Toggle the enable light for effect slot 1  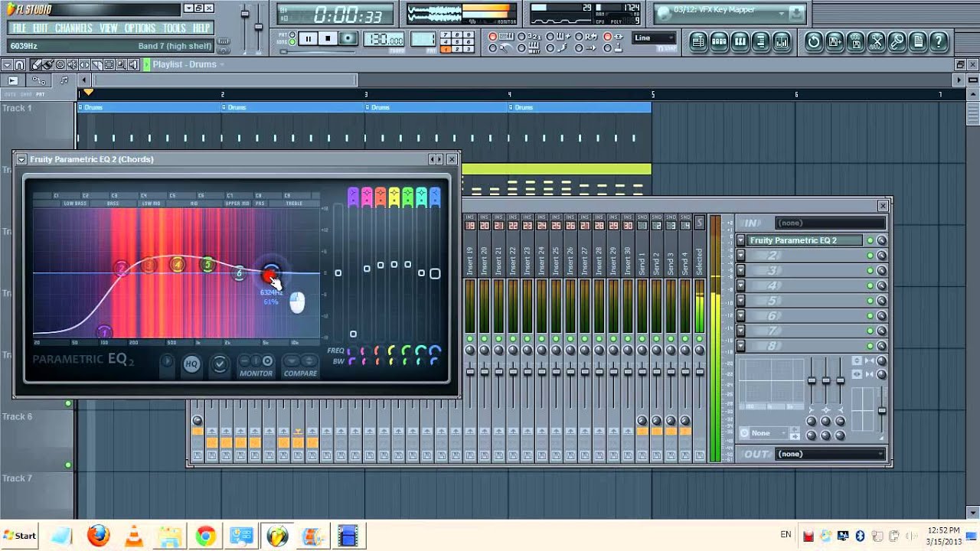tap(870, 240)
